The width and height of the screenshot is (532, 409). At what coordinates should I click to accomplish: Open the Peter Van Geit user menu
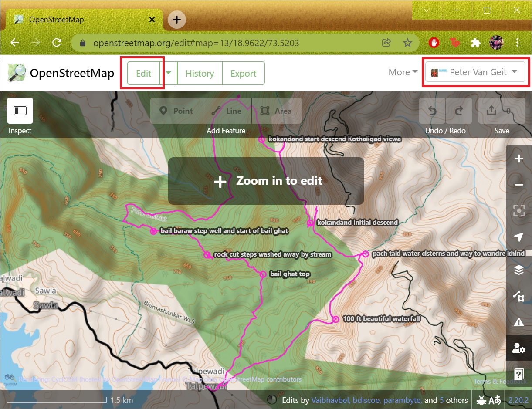475,72
